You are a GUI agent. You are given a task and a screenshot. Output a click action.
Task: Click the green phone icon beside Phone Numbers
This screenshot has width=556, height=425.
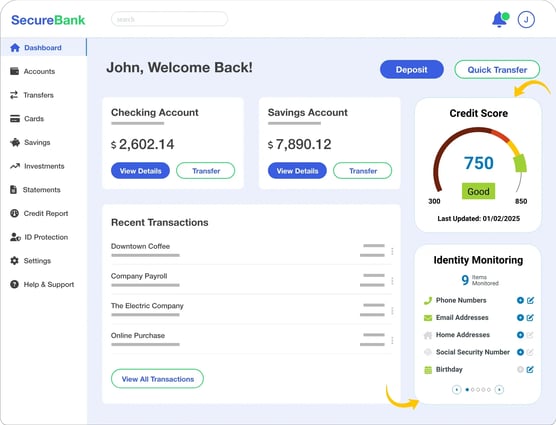428,301
